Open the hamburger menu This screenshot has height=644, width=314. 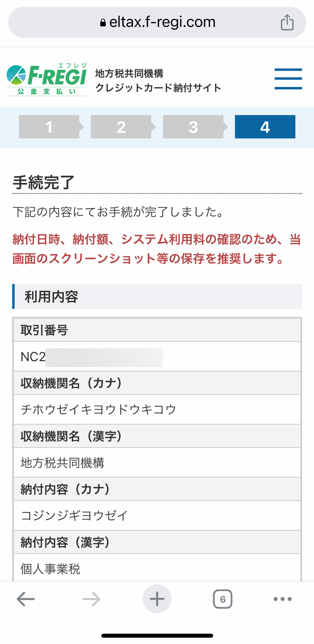[288, 79]
